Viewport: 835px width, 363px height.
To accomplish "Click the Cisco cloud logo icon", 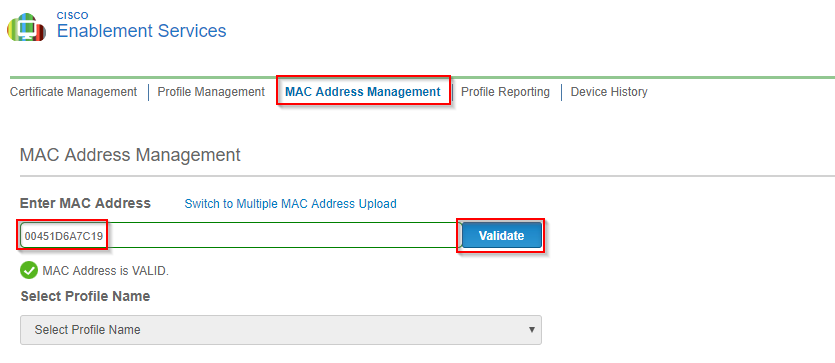I will tap(26, 28).
